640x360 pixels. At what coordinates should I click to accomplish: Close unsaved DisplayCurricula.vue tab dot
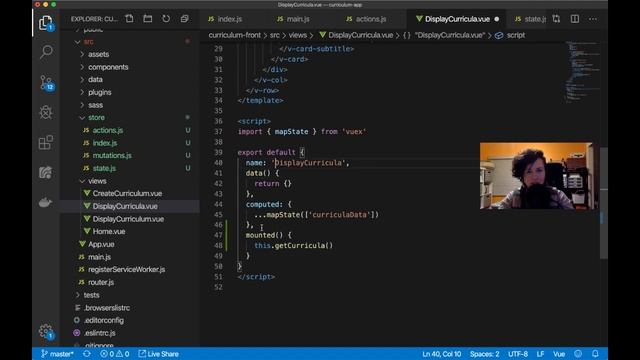496,19
